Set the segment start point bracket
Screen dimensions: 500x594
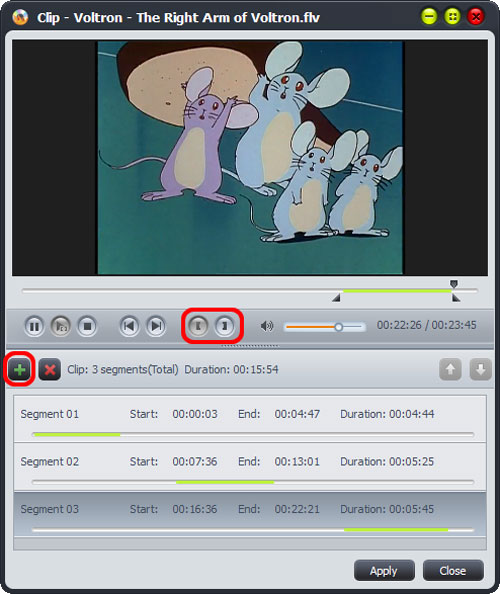pos(198,326)
